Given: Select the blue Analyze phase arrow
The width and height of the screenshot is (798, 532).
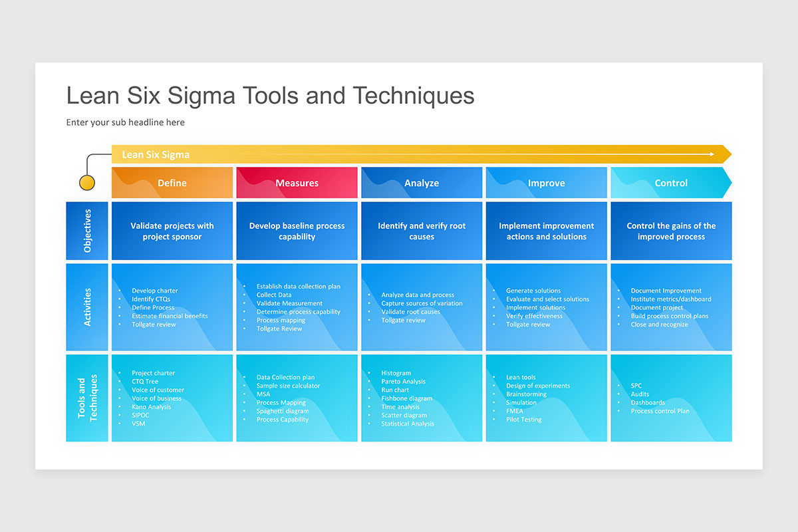Looking at the screenshot, I should (x=421, y=182).
